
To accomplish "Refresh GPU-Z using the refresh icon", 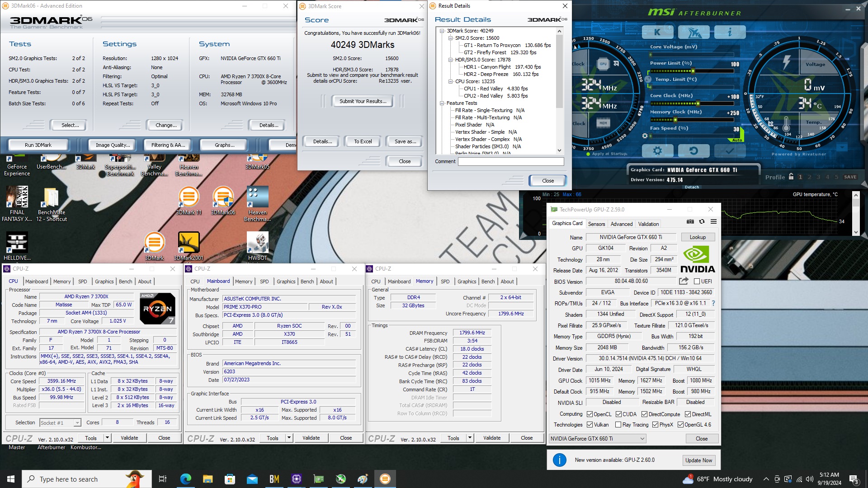I will pyautogui.click(x=702, y=221).
